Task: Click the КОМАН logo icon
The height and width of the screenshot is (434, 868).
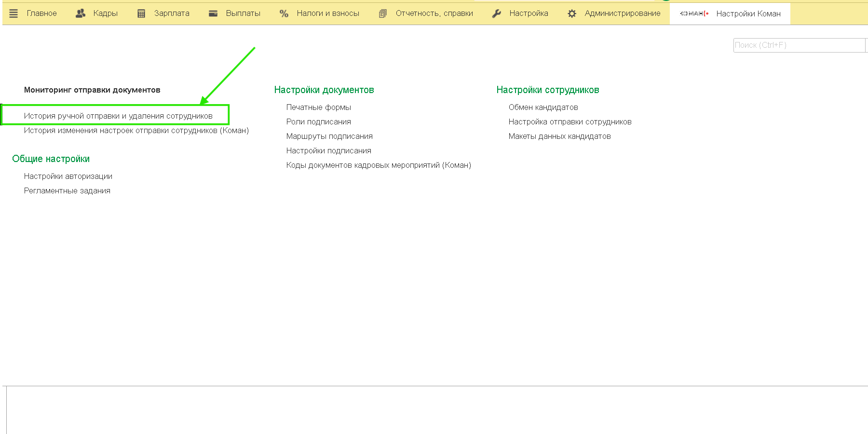Action: pos(693,14)
